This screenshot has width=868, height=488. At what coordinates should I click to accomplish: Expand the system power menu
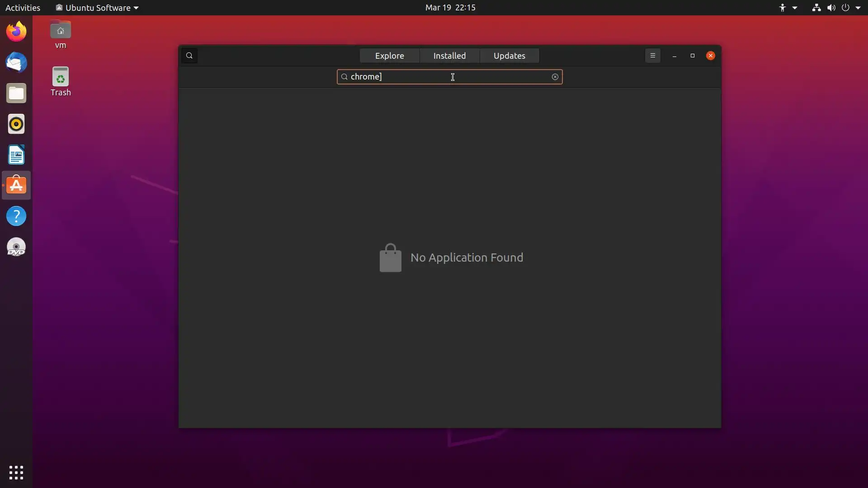851,8
